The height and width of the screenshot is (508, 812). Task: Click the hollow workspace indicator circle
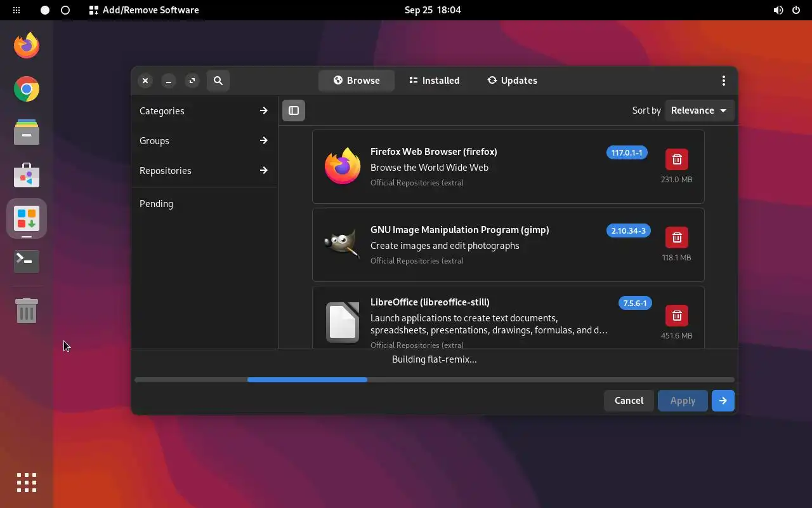point(65,10)
